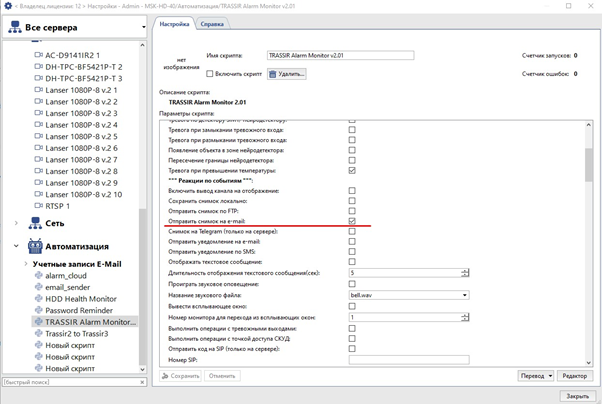
Task: Click the script icon beside Password Reminder
Action: coord(38,310)
